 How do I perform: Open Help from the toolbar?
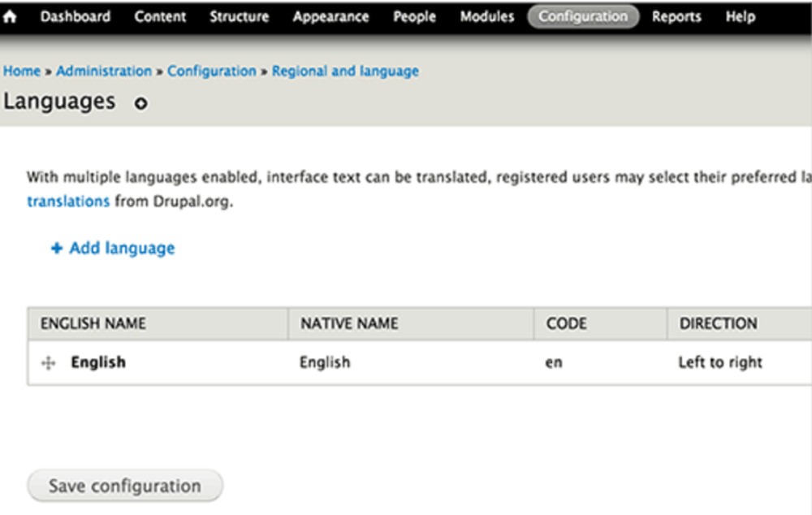pos(740,17)
